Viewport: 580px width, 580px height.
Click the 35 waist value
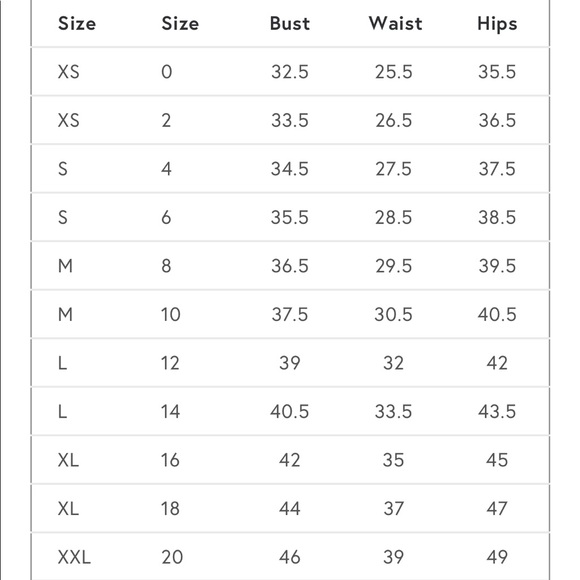394,460
